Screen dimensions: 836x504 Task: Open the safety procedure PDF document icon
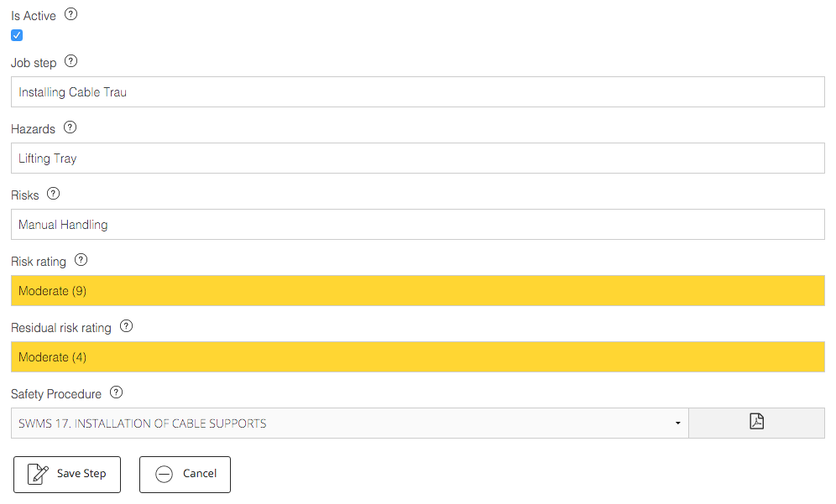click(756, 422)
